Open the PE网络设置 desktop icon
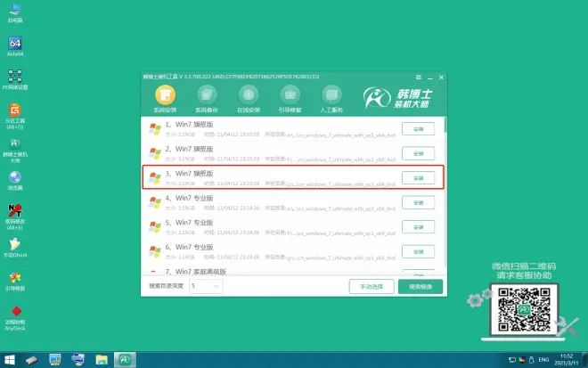588x368 pixels. coord(15,80)
